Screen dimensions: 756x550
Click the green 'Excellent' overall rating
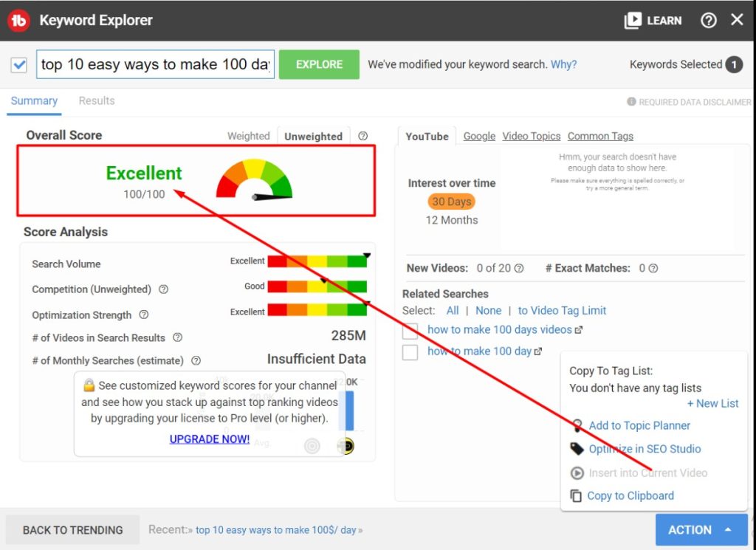(144, 173)
